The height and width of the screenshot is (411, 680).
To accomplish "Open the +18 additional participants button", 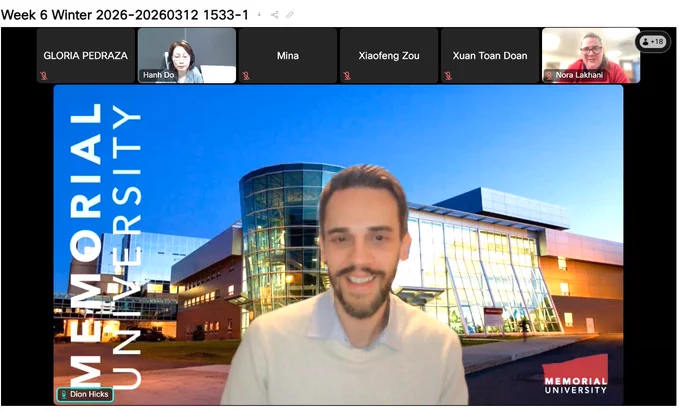I will tap(653, 42).
